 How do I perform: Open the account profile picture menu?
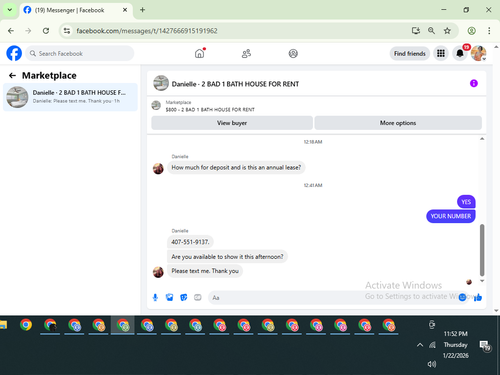[478, 53]
